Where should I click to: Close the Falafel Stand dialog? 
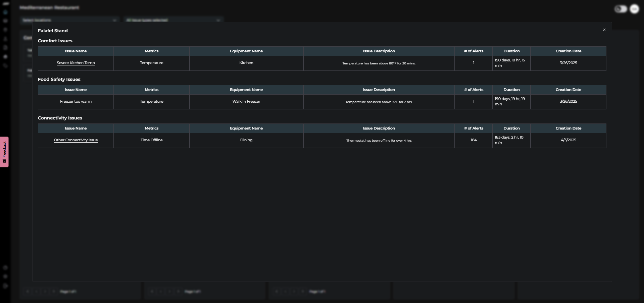click(604, 30)
